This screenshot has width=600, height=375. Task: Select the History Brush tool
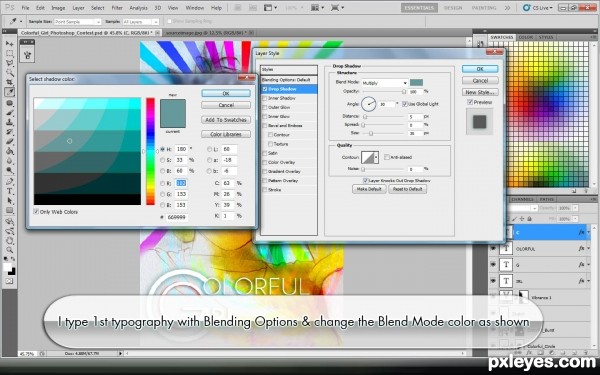[9, 132]
